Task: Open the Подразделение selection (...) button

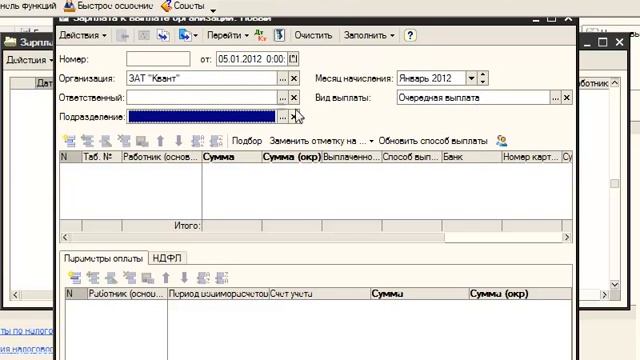Action: pyautogui.click(x=282, y=117)
